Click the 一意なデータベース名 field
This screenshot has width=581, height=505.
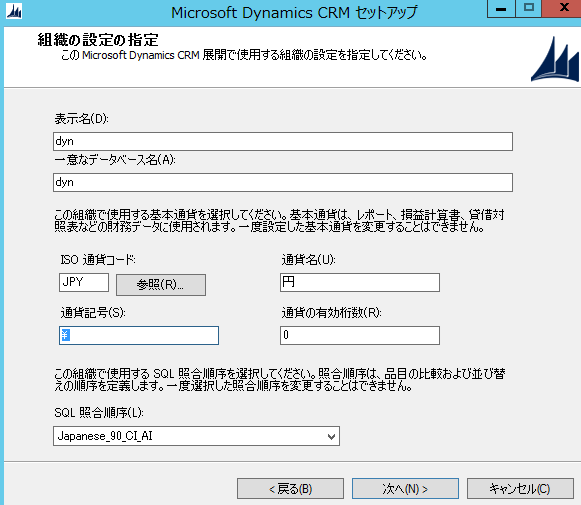coord(283,182)
